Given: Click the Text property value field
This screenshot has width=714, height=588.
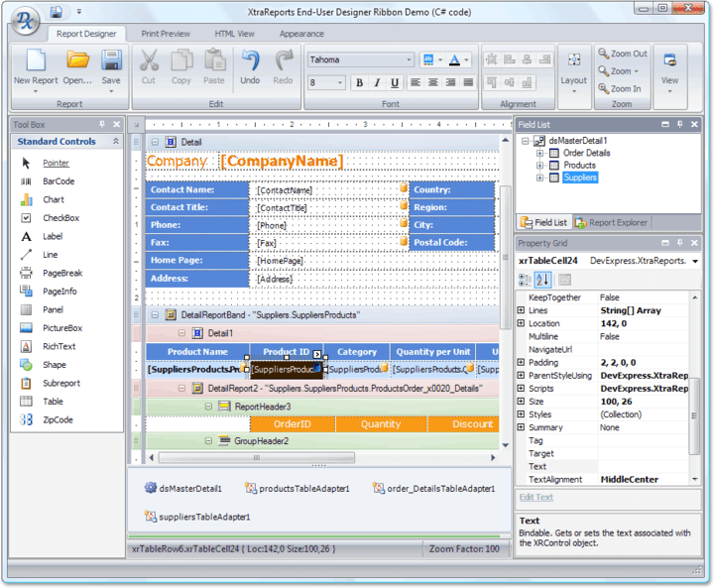Looking at the screenshot, I should [x=645, y=466].
